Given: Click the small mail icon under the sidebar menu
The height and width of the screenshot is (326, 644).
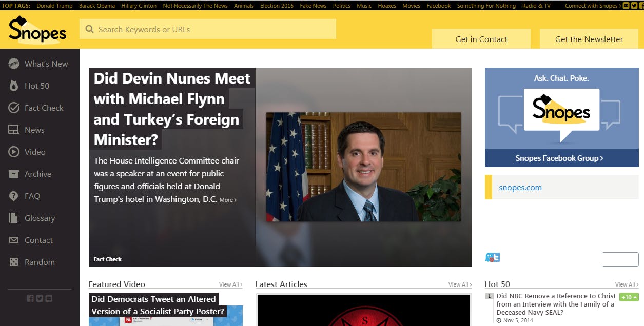Looking at the screenshot, I should (49, 298).
